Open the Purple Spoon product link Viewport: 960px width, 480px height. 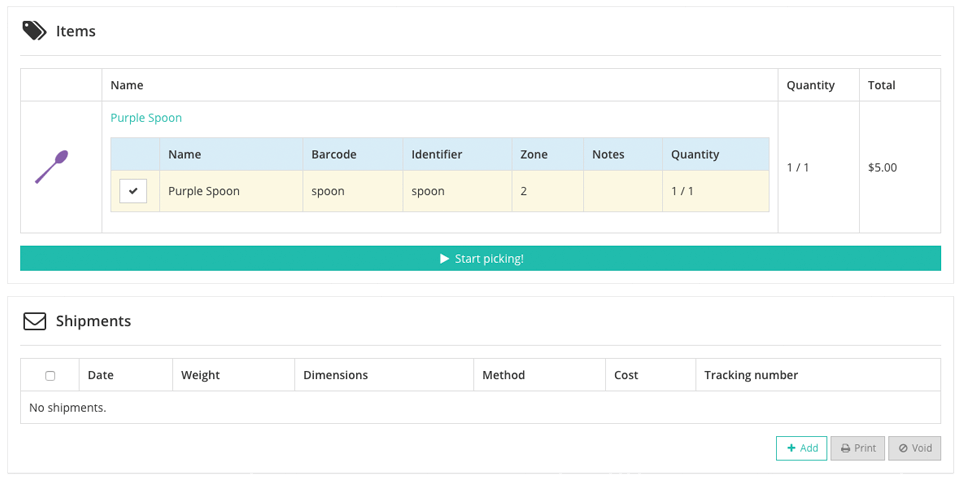click(x=146, y=118)
